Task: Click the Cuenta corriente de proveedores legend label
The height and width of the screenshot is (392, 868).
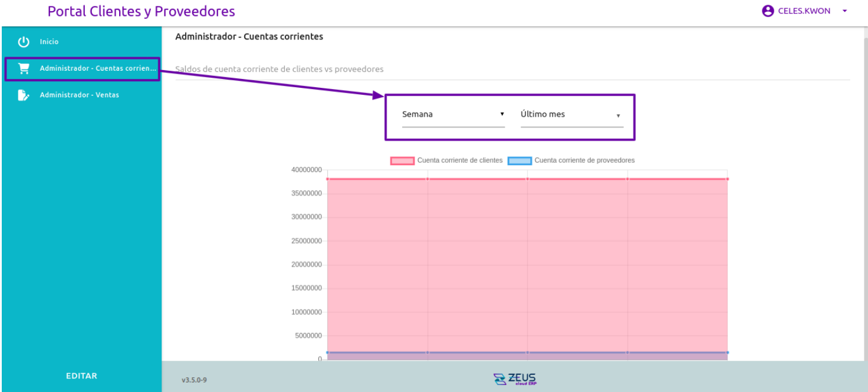Action: (584, 160)
